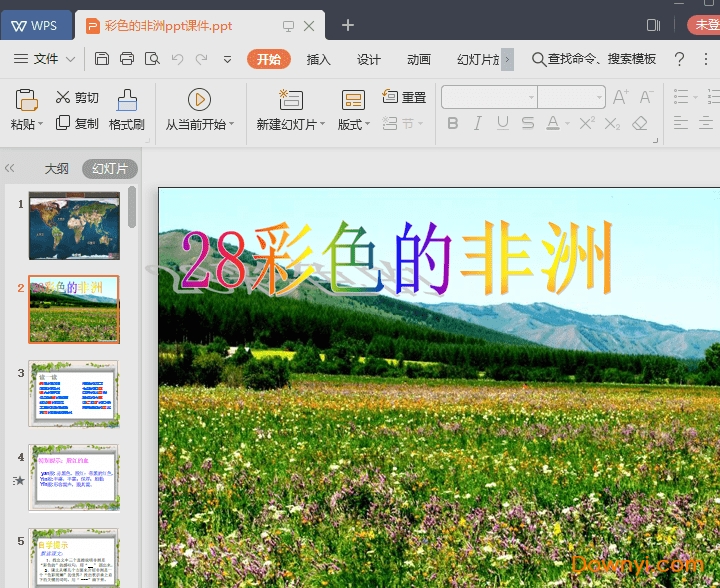The width and height of the screenshot is (720, 588).
Task: Expand the Layout (版式) dropdown
Action: 354,124
